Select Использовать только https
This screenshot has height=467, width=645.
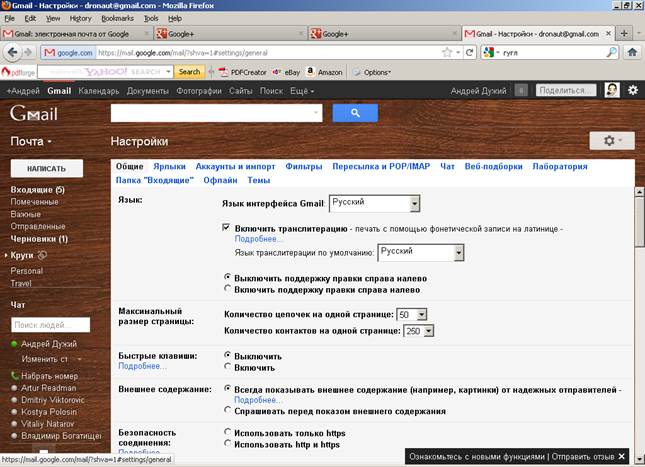[227, 432]
